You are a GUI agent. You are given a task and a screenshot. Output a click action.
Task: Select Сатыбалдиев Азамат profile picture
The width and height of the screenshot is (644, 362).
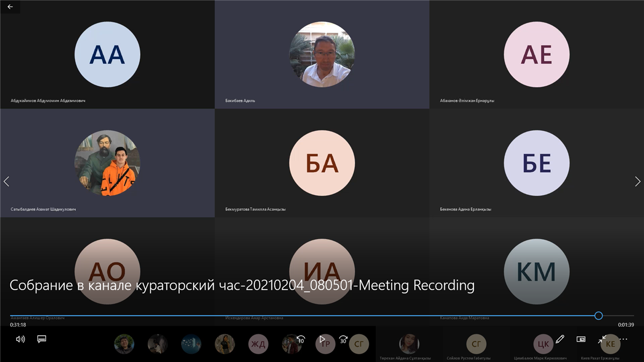pyautogui.click(x=107, y=163)
